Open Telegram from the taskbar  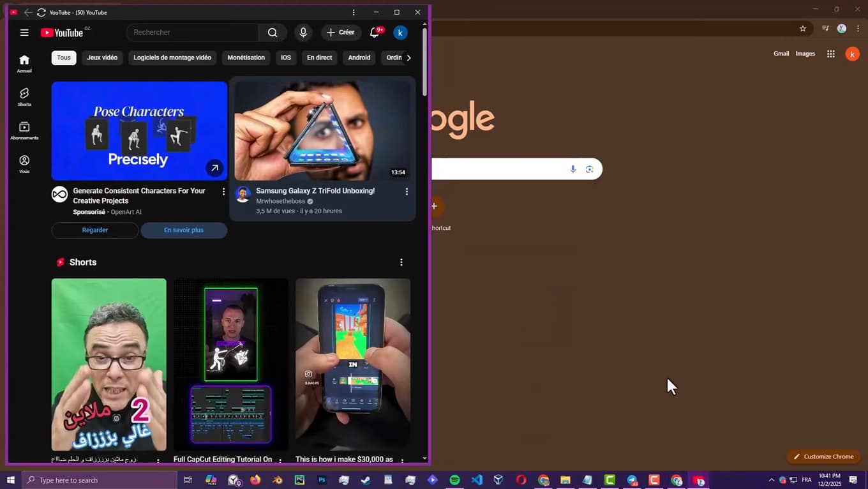click(632, 480)
